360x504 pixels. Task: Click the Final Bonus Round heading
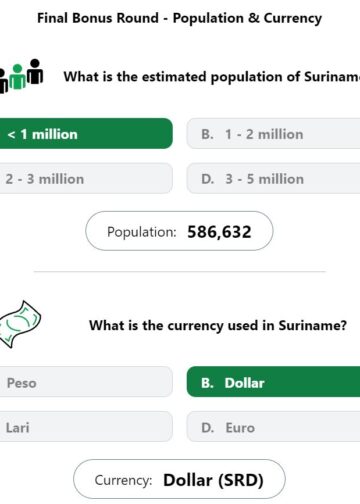click(179, 18)
